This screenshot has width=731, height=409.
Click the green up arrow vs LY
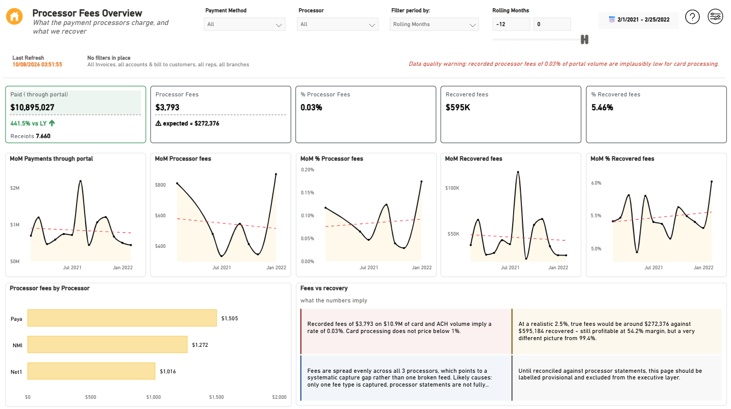[x=52, y=123]
